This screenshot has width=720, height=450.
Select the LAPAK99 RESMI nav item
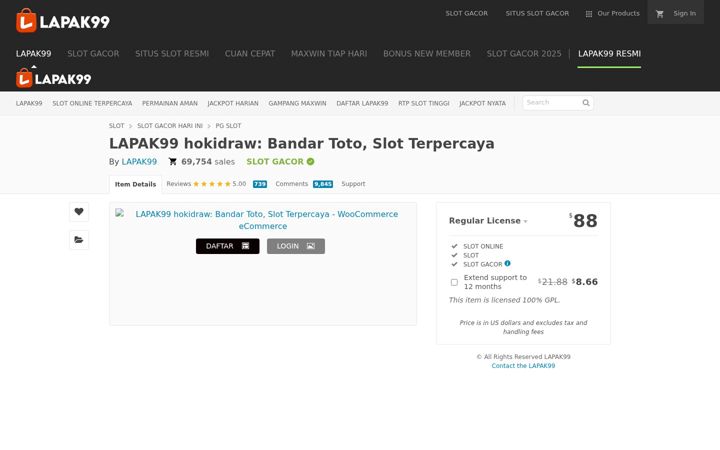pos(609,54)
